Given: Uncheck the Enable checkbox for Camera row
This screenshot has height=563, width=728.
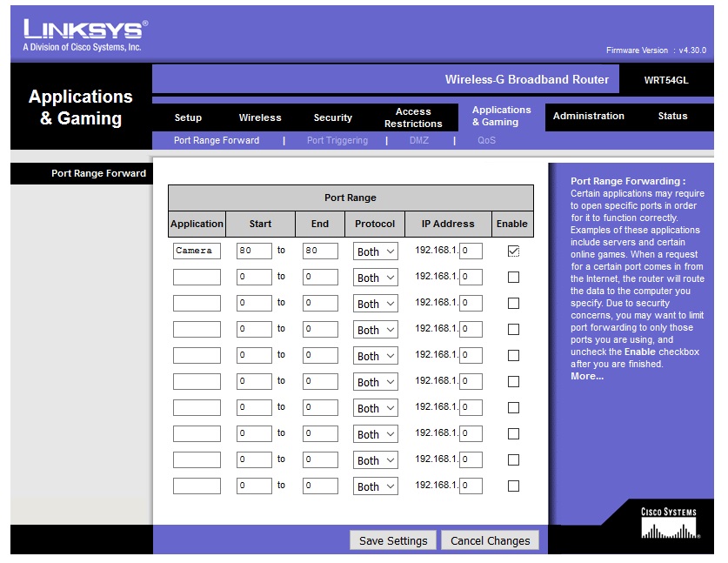Looking at the screenshot, I should point(513,251).
